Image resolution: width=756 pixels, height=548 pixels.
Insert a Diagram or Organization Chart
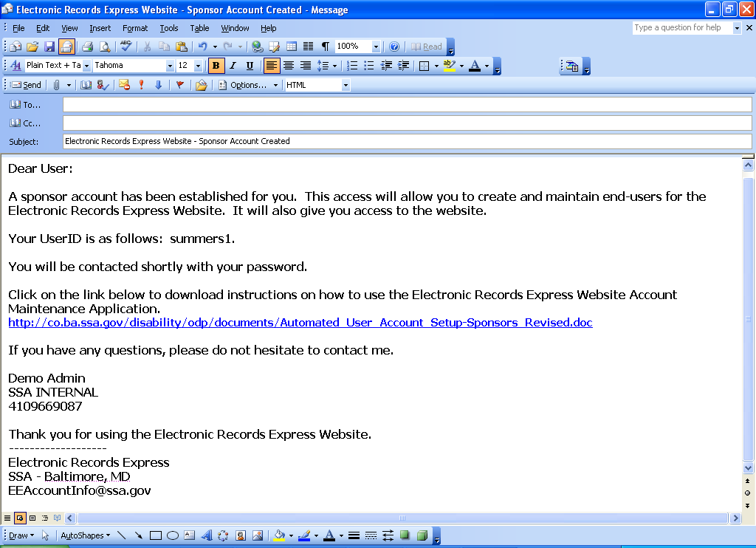point(223,535)
